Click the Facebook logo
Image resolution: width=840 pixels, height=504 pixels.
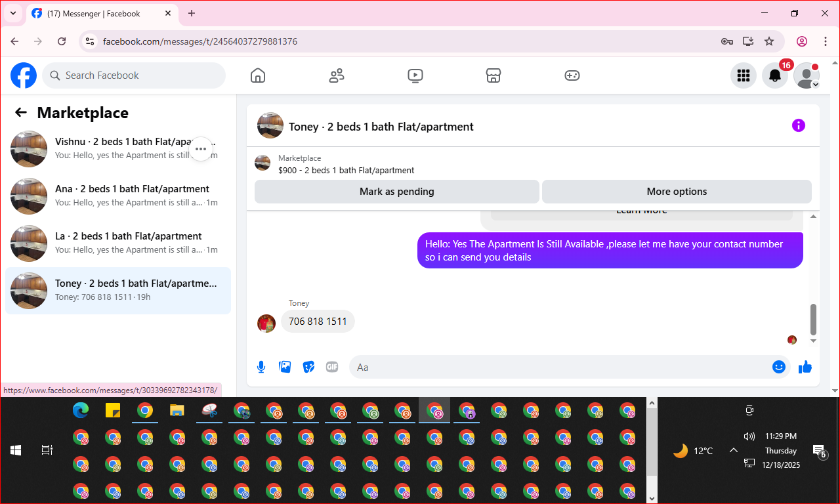24,75
